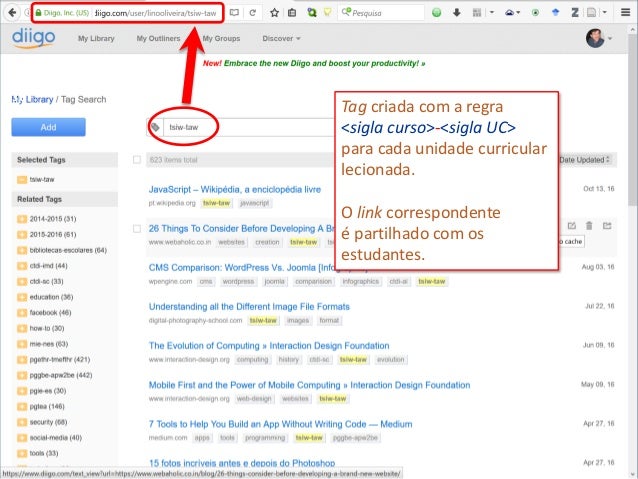Select related tag pgethr-tmeffhr (421)
Image resolution: width=638 pixels, height=479 pixels.
point(60,359)
